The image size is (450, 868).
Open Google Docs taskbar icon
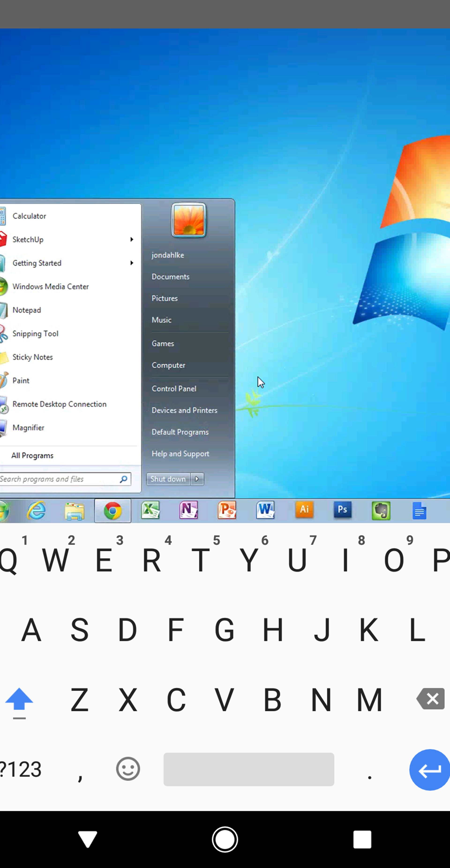coord(419,510)
